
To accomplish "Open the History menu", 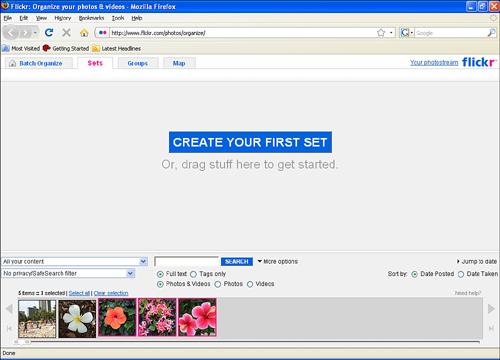I will pos(63,18).
